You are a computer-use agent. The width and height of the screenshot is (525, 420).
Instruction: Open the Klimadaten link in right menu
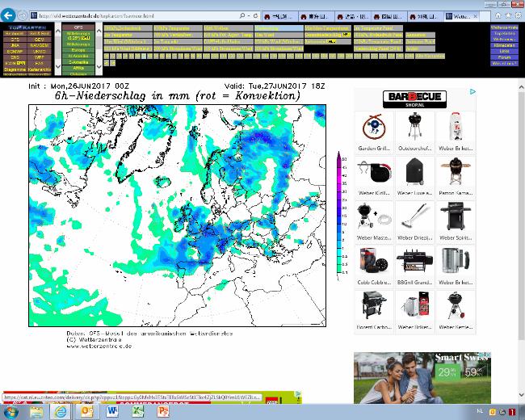[504, 45]
